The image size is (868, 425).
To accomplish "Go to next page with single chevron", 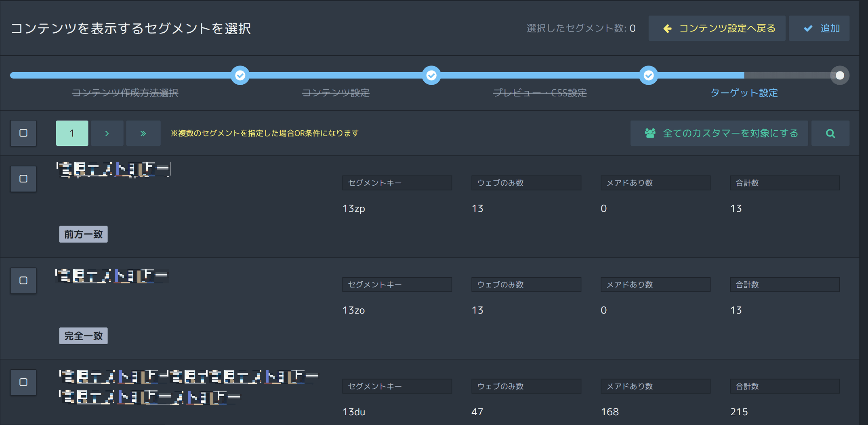I will 107,133.
